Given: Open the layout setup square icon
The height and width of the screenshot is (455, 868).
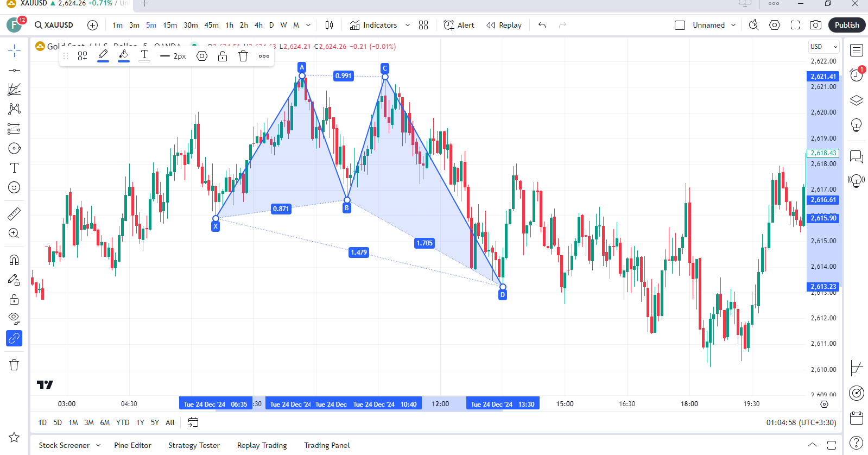Looking at the screenshot, I should click(x=680, y=25).
